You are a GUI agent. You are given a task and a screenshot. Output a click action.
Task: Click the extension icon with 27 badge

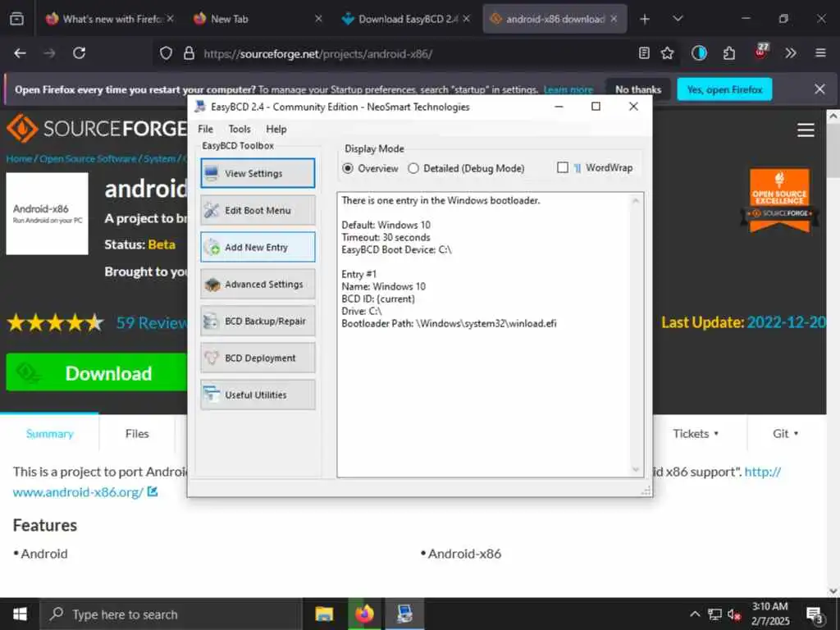[x=760, y=52]
